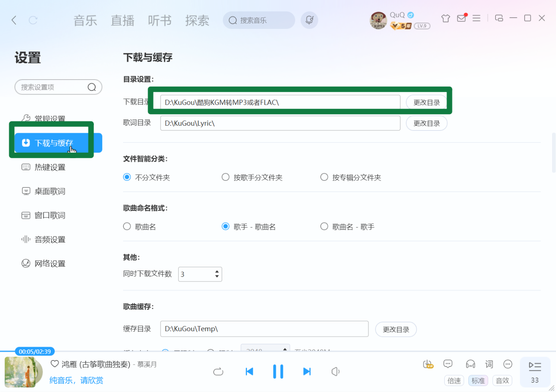The width and height of the screenshot is (556, 392).
Task: Click 更改目录 for 缓存目录
Action: pos(396,329)
